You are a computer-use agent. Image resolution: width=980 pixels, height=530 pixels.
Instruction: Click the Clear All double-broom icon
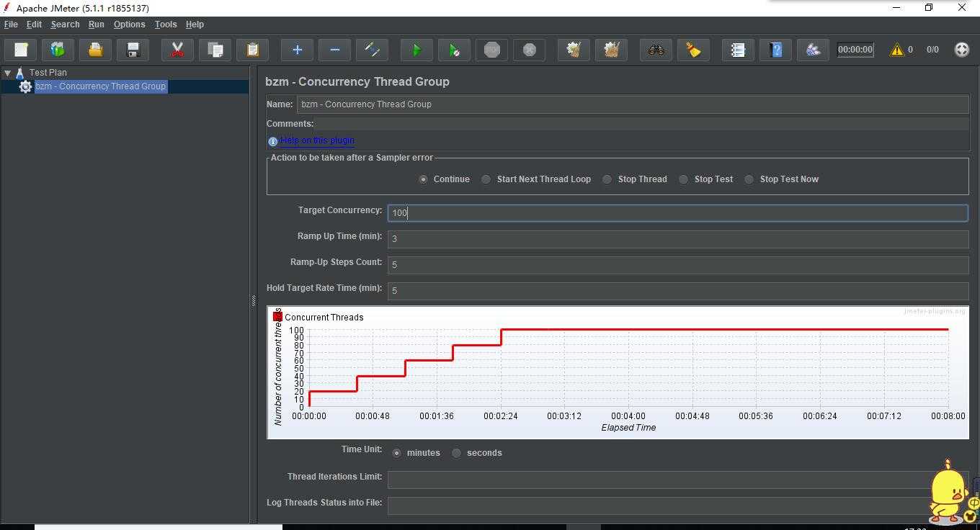click(611, 50)
